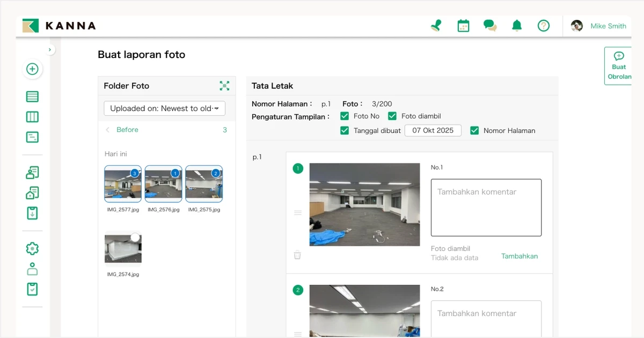
Task: Open the Uploaded on sort dropdown
Action: point(164,108)
